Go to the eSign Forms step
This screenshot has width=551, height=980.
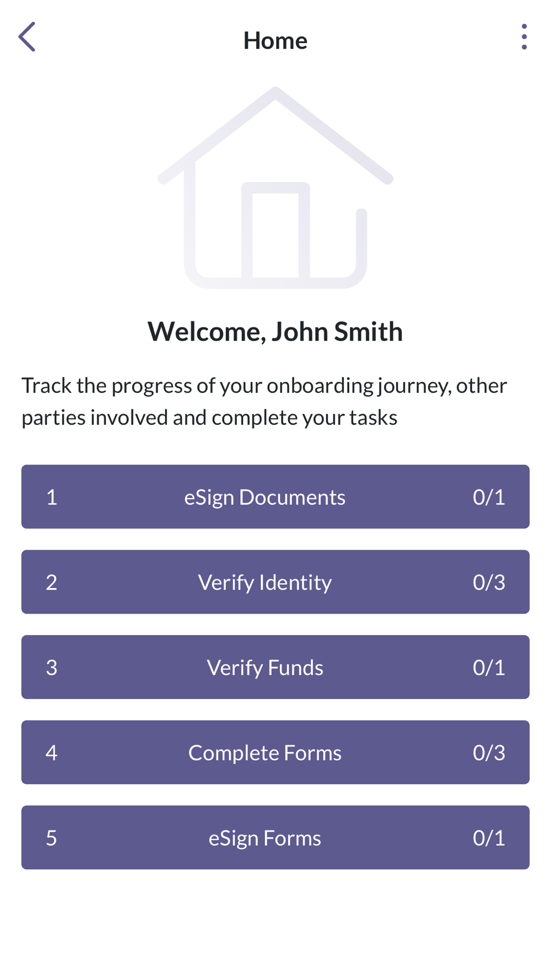[x=264, y=838]
